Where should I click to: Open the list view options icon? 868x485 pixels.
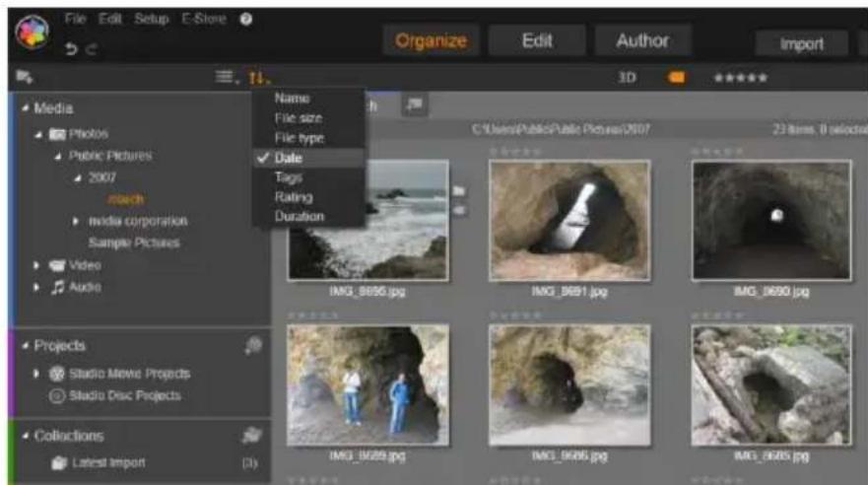coord(227,77)
